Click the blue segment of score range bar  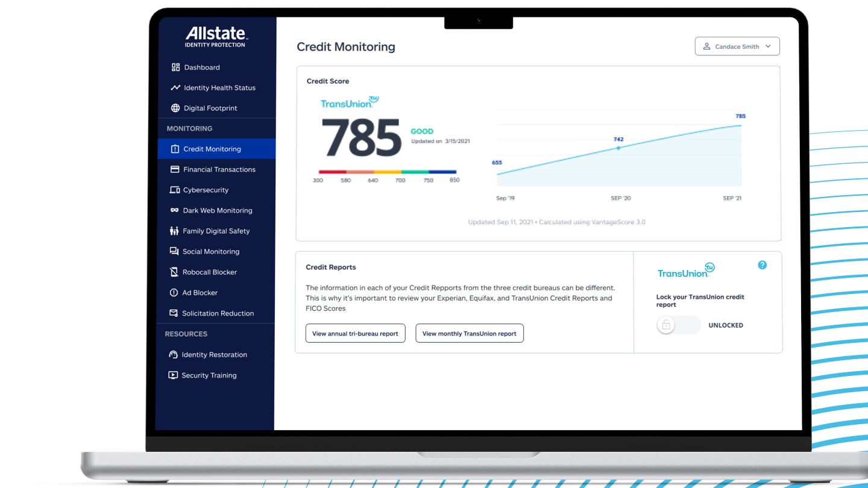tap(442, 172)
